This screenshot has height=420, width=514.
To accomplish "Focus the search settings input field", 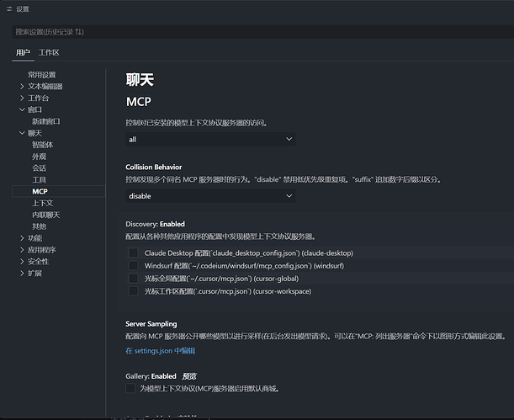I will click(x=263, y=32).
